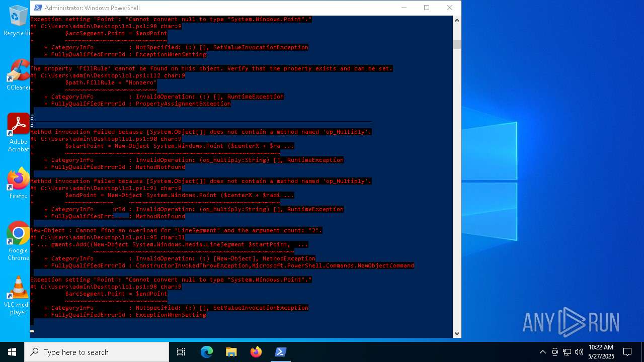
Task: Launch the VLC media player shortcut
Action: (x=18, y=296)
